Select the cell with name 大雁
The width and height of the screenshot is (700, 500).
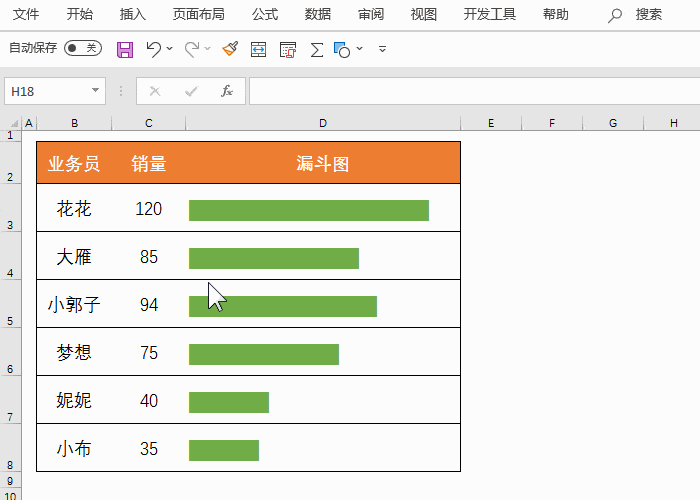click(74, 256)
